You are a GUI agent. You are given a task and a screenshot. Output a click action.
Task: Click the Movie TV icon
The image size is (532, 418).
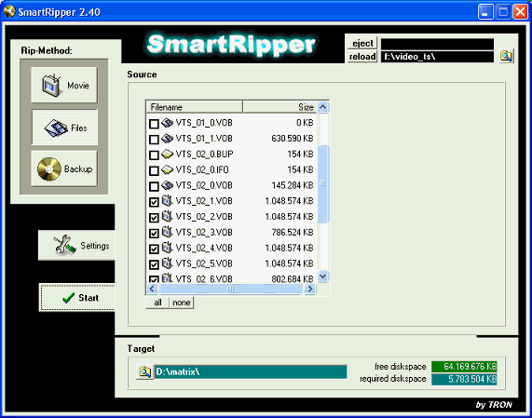52,85
